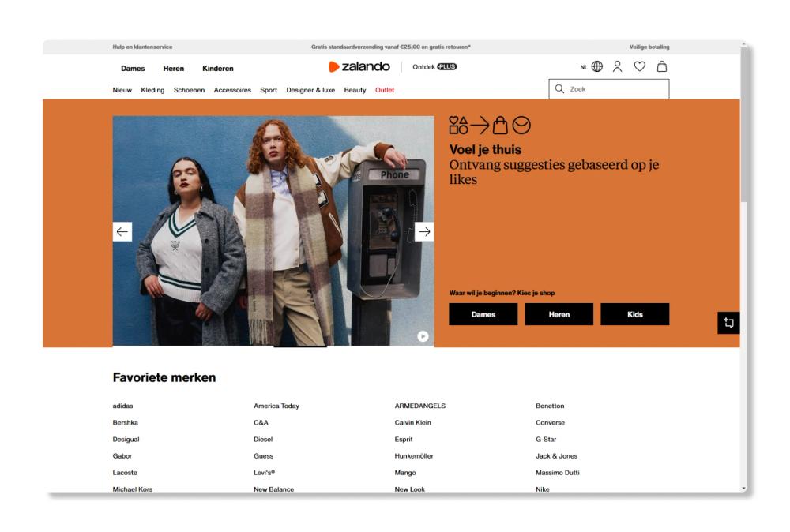The width and height of the screenshot is (790, 532).
Task: Open the G-Star brand link
Action: 546,440
